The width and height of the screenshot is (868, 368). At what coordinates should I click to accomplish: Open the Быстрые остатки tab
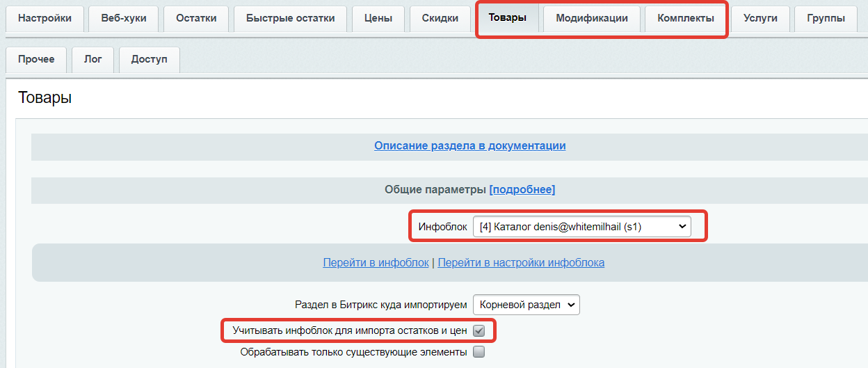pos(290,18)
